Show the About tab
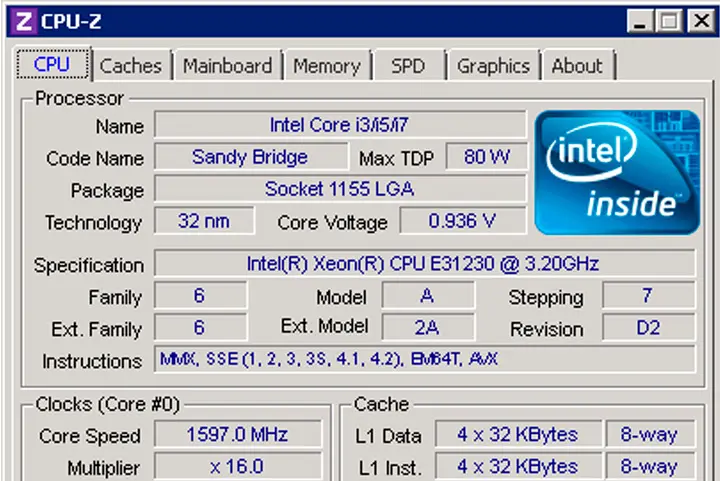 tap(577, 66)
